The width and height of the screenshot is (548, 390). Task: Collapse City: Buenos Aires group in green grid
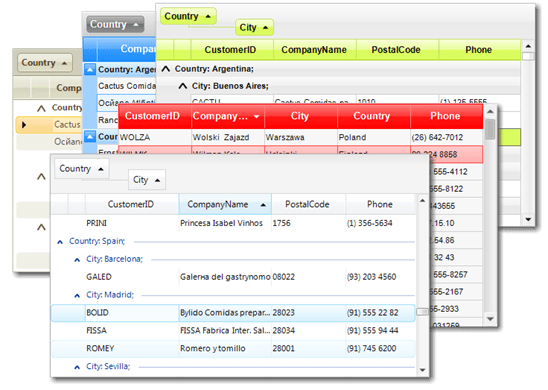pyautogui.click(x=183, y=86)
